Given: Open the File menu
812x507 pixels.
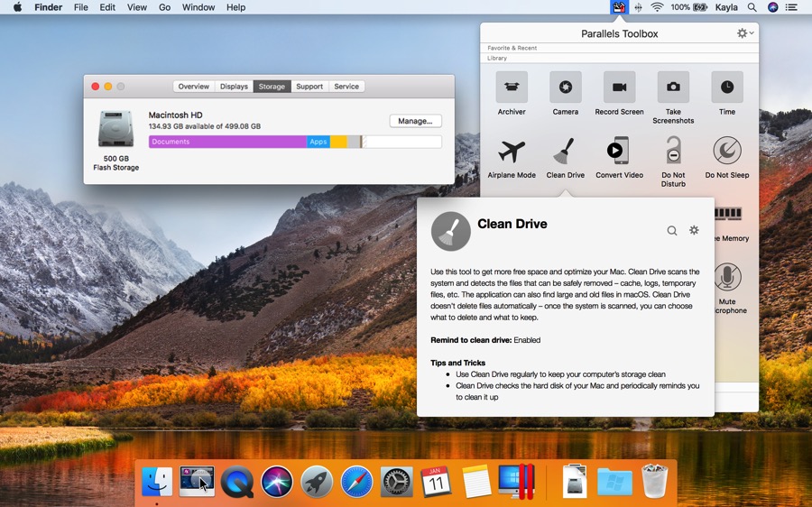Looking at the screenshot, I should (81, 7).
